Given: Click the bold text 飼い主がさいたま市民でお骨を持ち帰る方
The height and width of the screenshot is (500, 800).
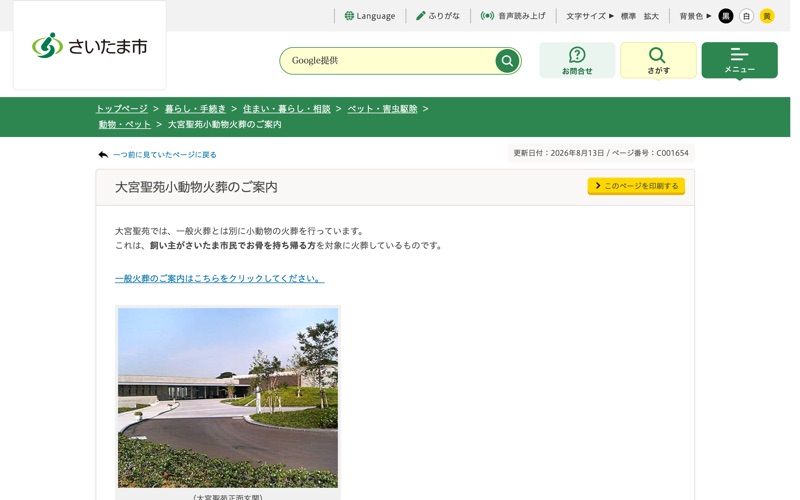Looking at the screenshot, I should (x=233, y=245).
